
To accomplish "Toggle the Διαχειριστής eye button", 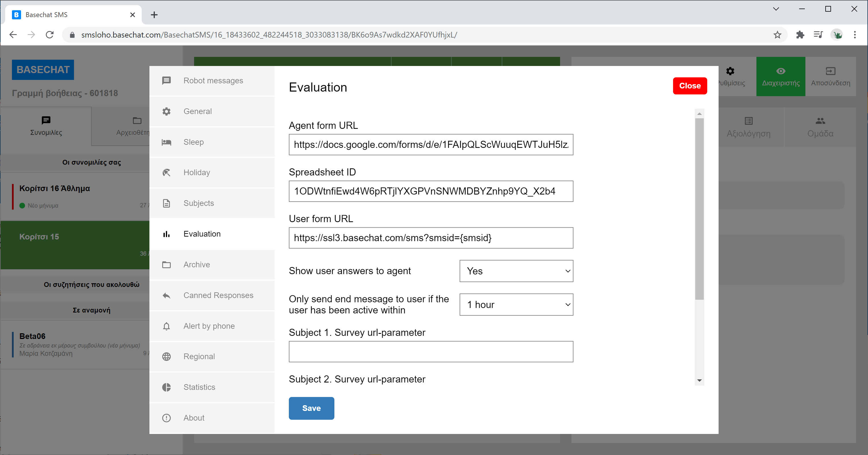I will (x=780, y=76).
